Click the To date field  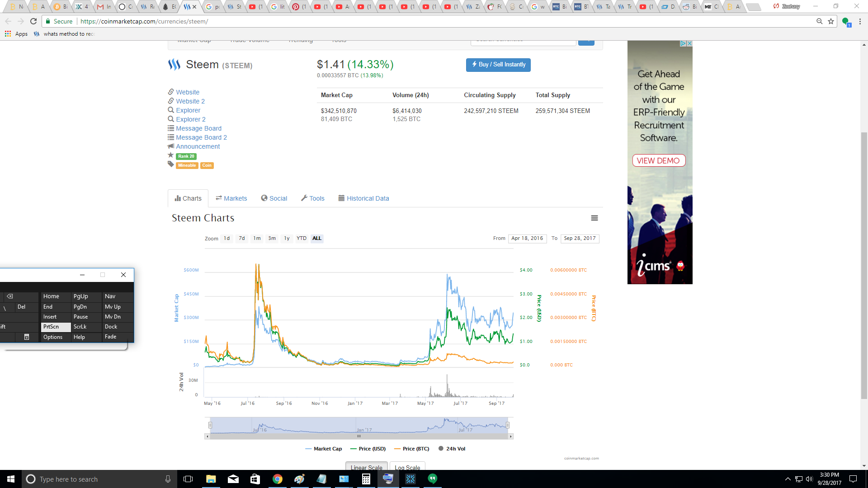click(x=580, y=239)
